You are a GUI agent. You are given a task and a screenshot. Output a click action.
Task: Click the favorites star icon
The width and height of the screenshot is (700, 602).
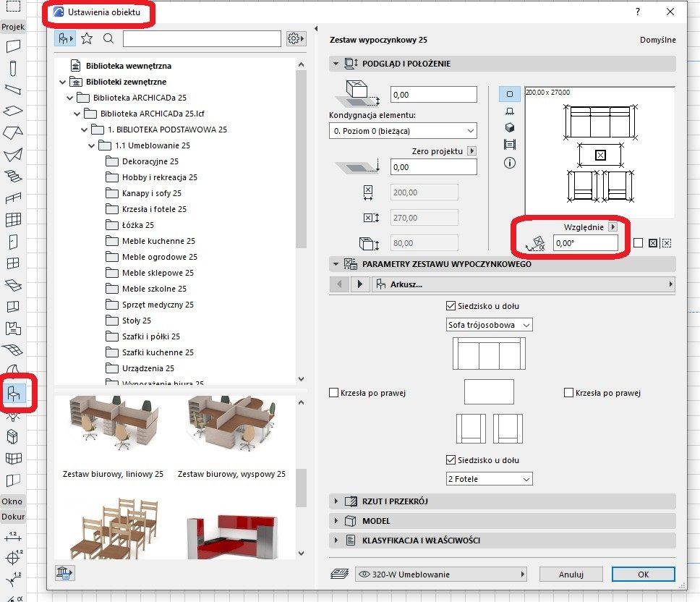(x=87, y=38)
